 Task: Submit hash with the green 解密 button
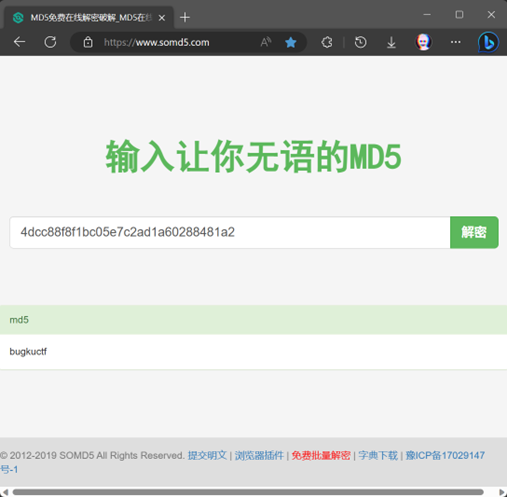click(474, 232)
